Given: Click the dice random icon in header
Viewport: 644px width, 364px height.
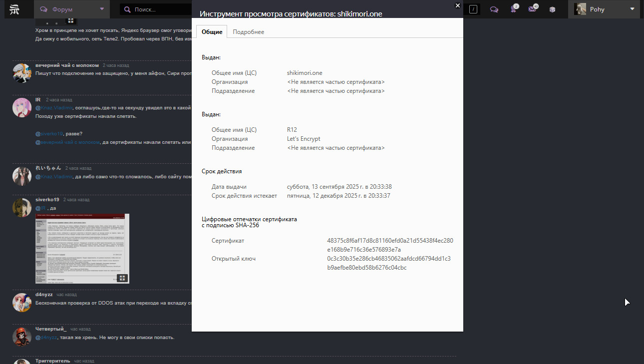Looking at the screenshot, I should (553, 9).
